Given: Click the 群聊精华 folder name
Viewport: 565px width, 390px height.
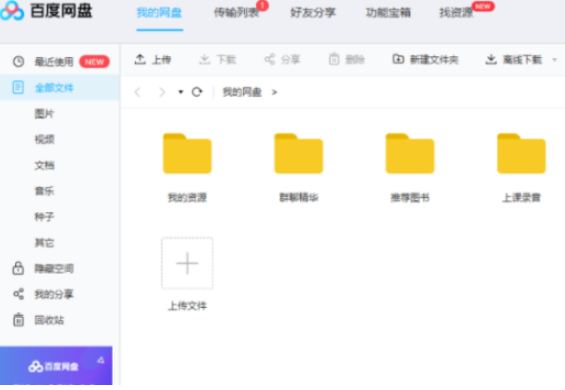Looking at the screenshot, I should pos(299,198).
